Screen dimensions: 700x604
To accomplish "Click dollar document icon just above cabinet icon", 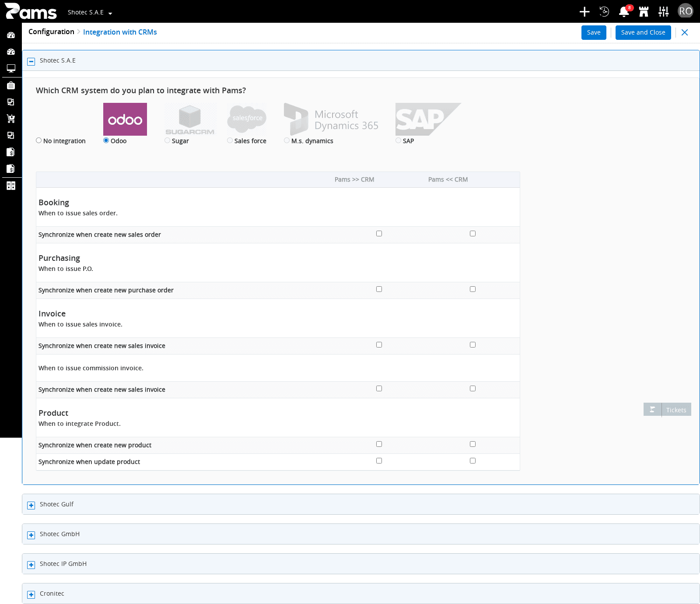I will (x=11, y=169).
